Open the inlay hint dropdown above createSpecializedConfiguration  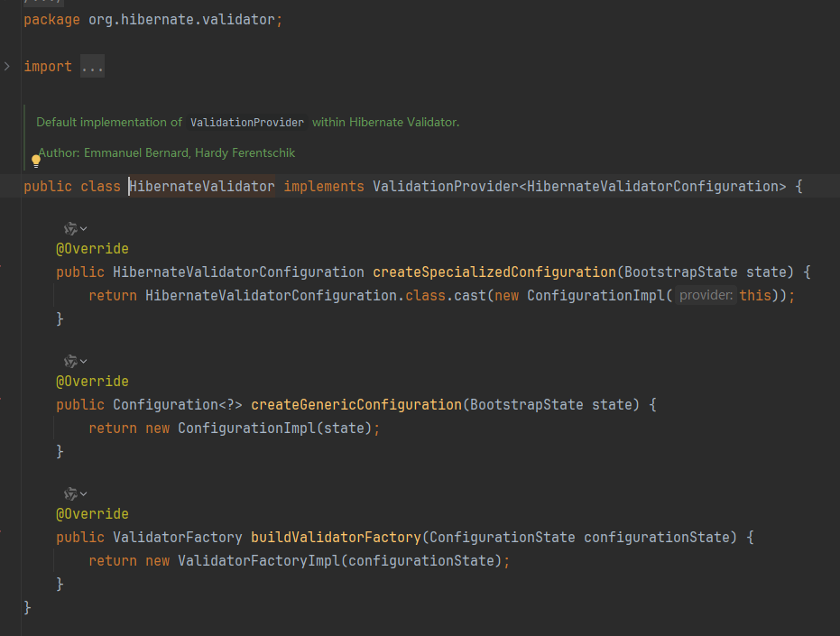click(84, 229)
